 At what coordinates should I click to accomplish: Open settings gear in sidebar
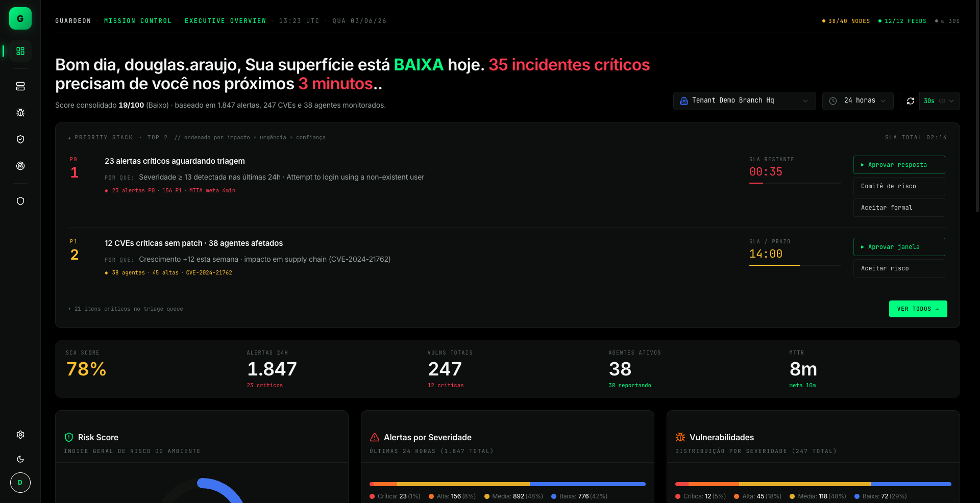click(20, 435)
